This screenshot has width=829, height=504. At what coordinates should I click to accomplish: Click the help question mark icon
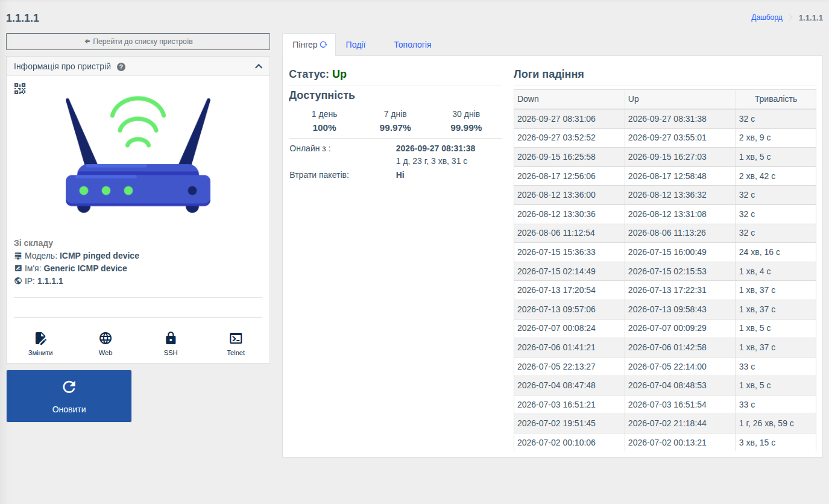pos(121,67)
